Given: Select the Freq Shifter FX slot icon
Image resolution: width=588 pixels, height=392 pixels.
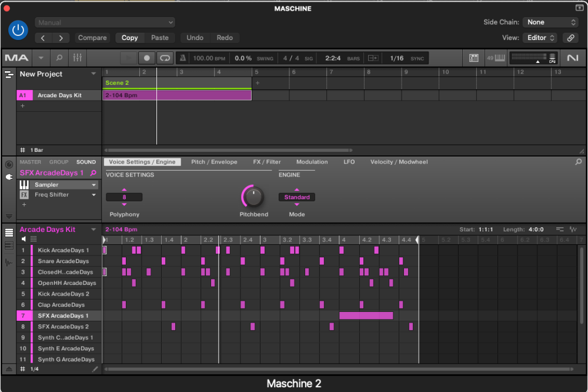Looking at the screenshot, I should (24, 195).
